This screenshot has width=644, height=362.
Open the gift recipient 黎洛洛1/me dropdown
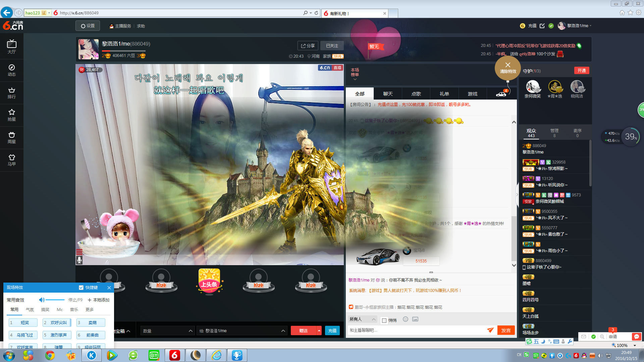[x=242, y=331]
